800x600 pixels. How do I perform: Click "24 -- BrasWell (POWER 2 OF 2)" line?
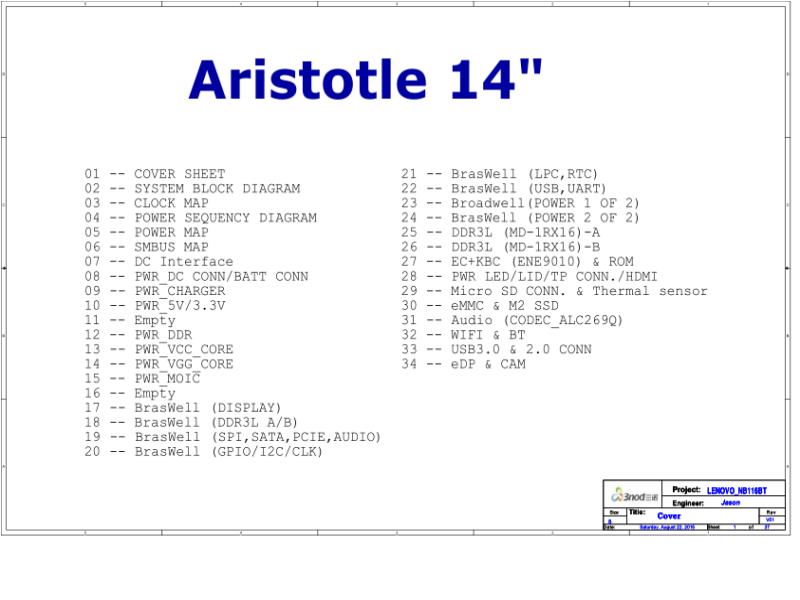(x=520, y=218)
